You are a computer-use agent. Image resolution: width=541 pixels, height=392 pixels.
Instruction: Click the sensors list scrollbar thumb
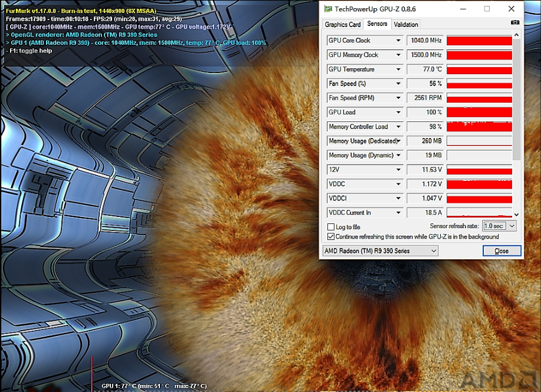click(516, 99)
